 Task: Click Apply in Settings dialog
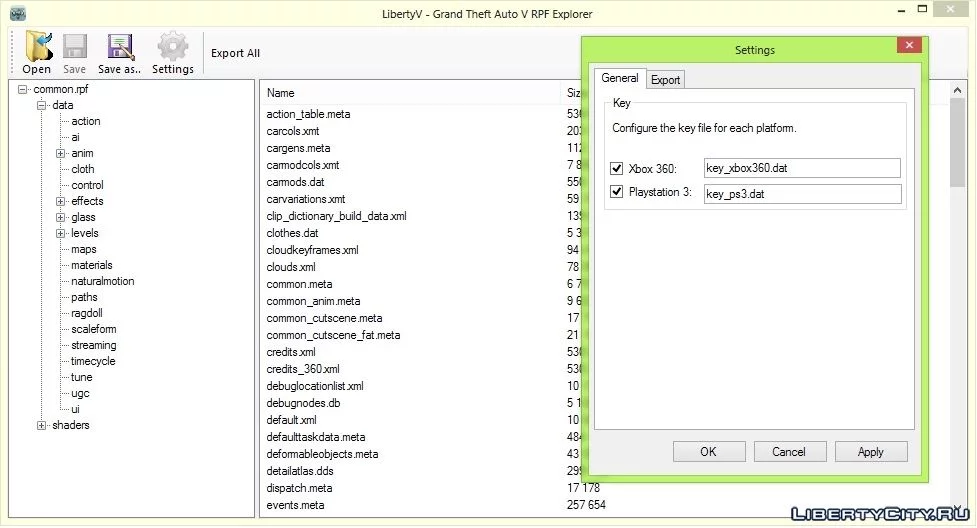(x=870, y=451)
